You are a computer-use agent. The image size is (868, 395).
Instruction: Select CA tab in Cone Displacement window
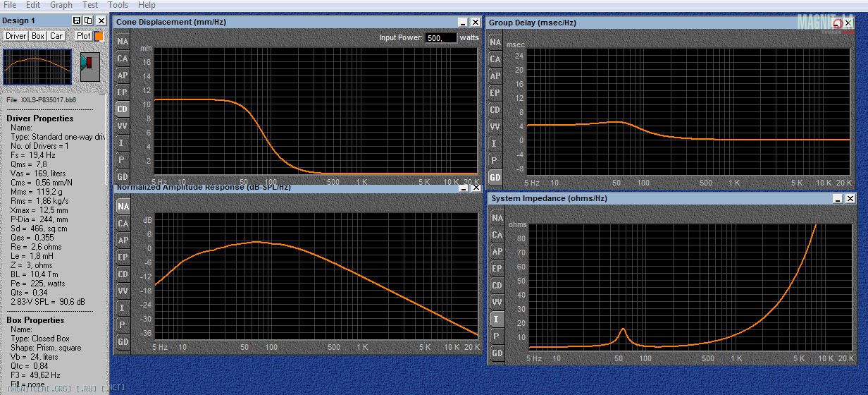point(123,59)
